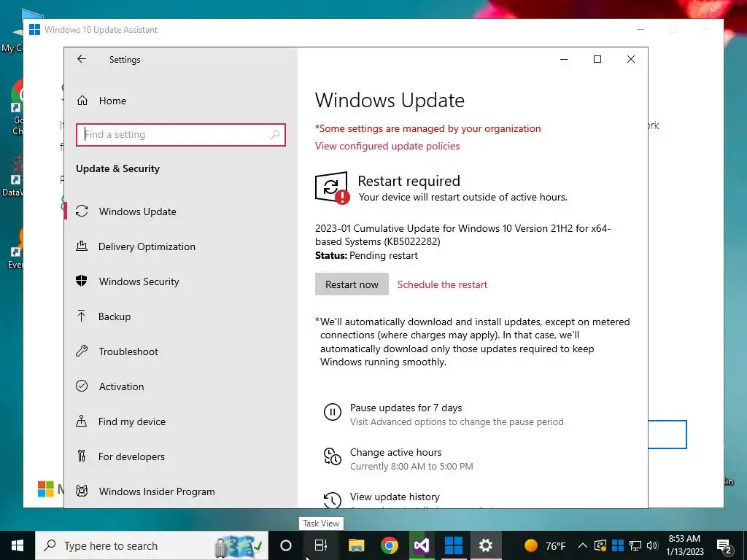Click the Find my device person icon
The height and width of the screenshot is (560, 747).
point(82,421)
